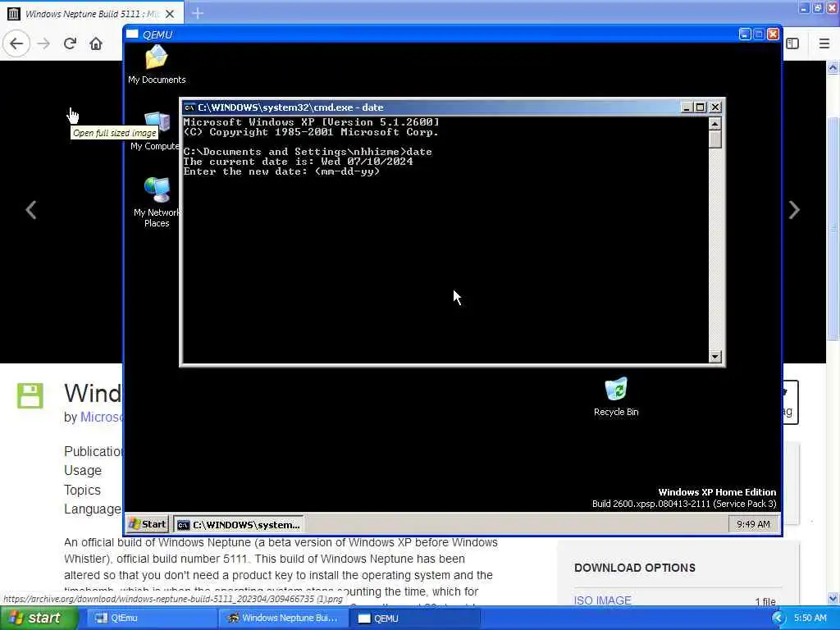
Task: Minimize the browser window
Action: point(804,8)
